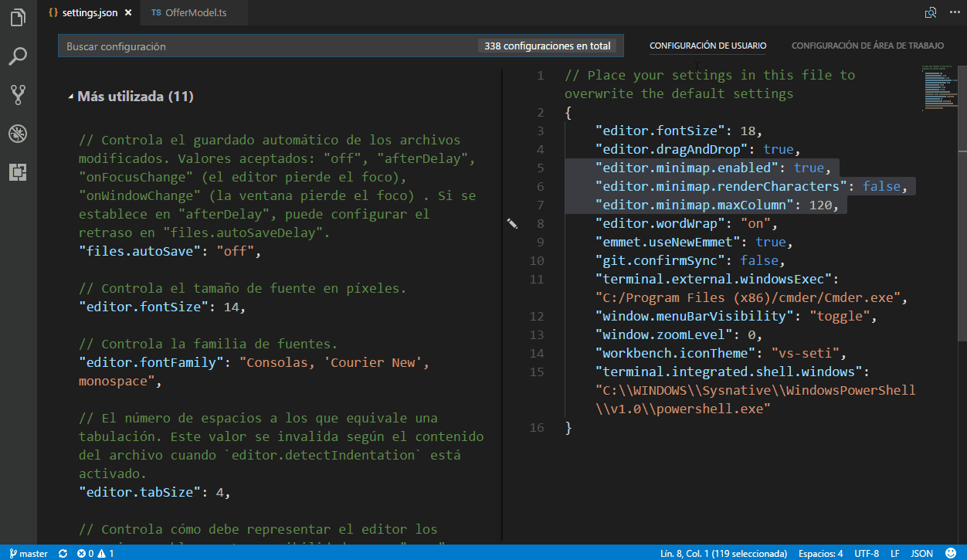Open the Debug view in activity bar
967x560 pixels.
click(x=18, y=133)
